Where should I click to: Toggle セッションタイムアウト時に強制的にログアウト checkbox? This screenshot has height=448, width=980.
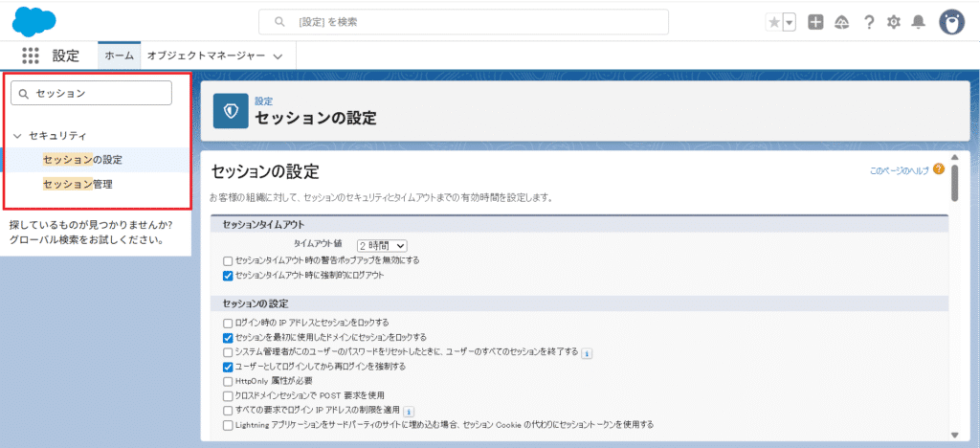pos(228,276)
